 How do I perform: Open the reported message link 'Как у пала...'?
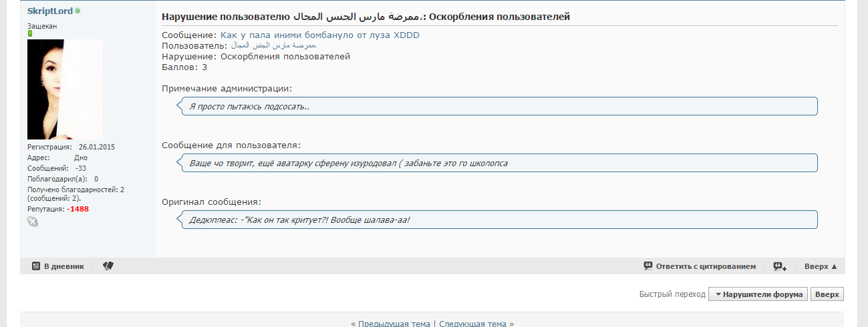tap(319, 35)
